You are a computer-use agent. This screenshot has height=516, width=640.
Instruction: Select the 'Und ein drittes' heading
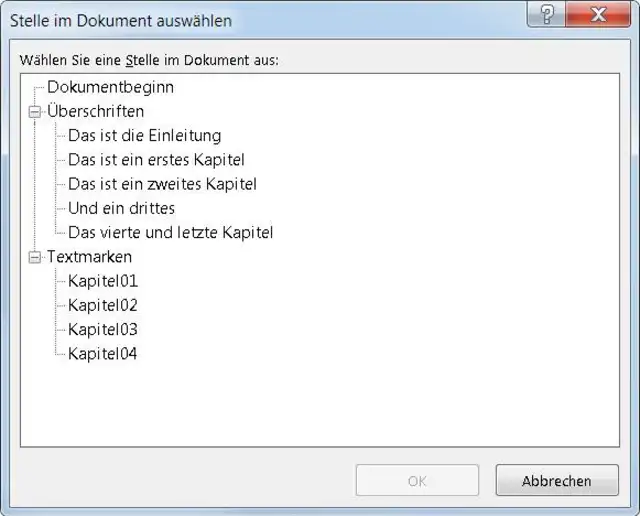click(121, 208)
